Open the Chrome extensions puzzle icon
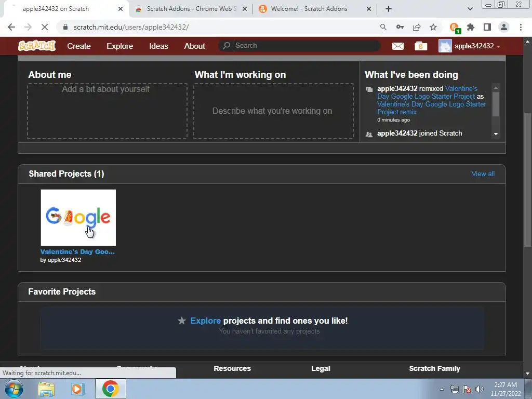The height and width of the screenshot is (399, 532). pyautogui.click(x=471, y=27)
